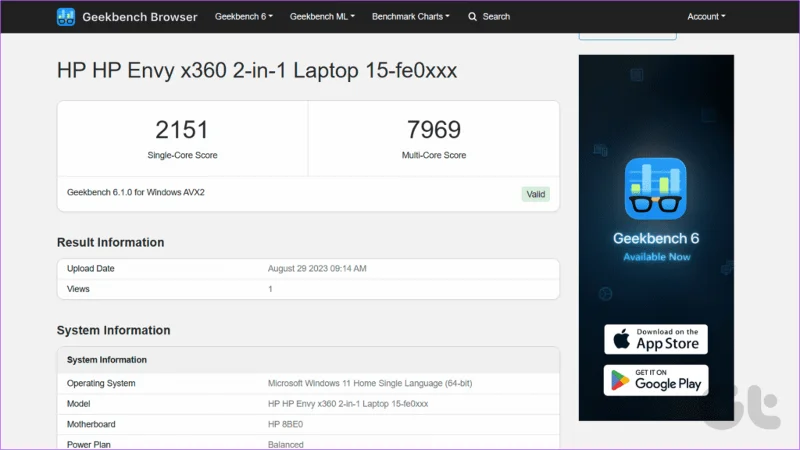Expand the Account dropdown menu
This screenshot has width=800, height=450.
point(706,16)
